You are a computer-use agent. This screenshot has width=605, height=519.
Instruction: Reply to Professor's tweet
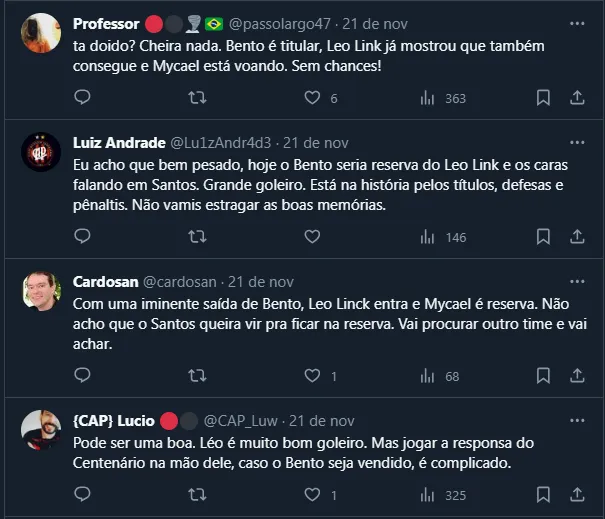click(83, 98)
